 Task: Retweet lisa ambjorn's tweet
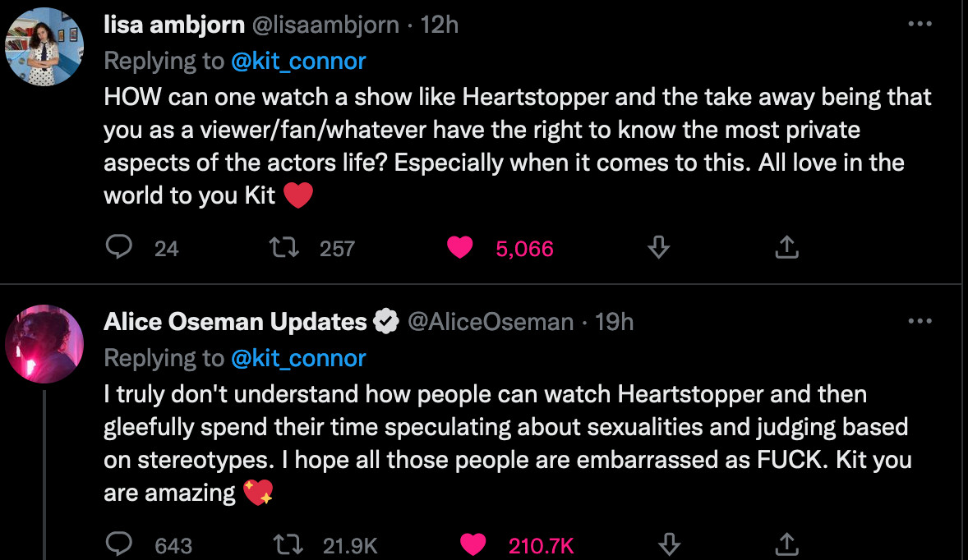pos(288,247)
